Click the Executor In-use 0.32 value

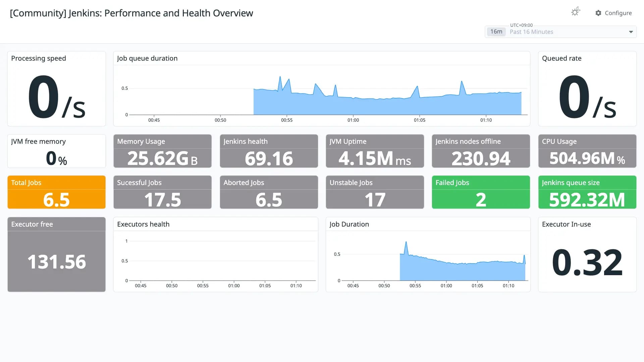pos(587,262)
